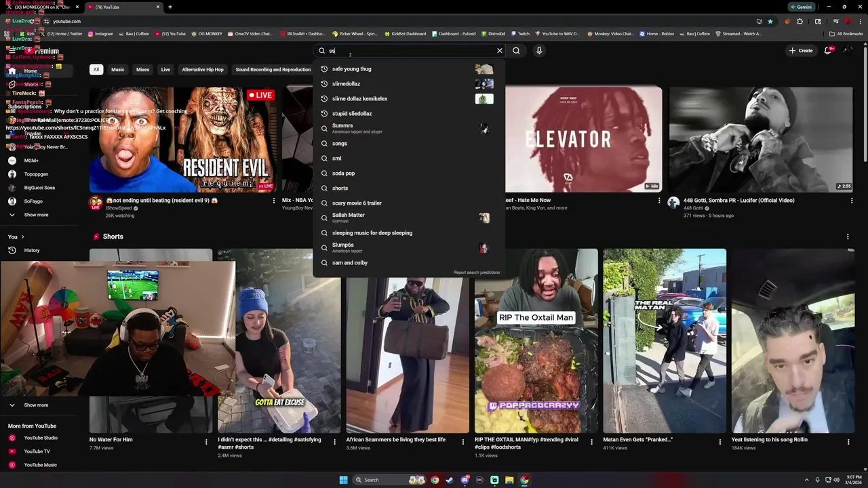Select 'scary movie 6 trailer' suggestion
Image resolution: width=868 pixels, height=488 pixels.
pyautogui.click(x=408, y=203)
